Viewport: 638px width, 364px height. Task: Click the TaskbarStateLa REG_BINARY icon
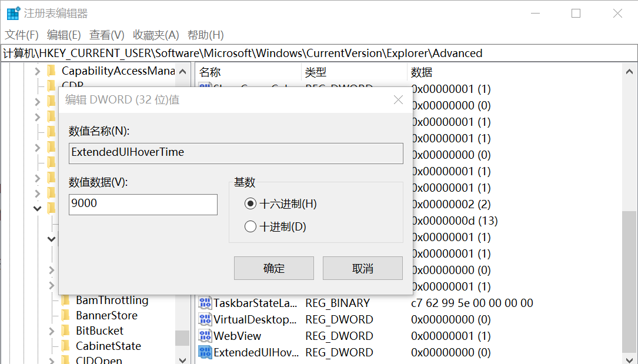(x=204, y=303)
